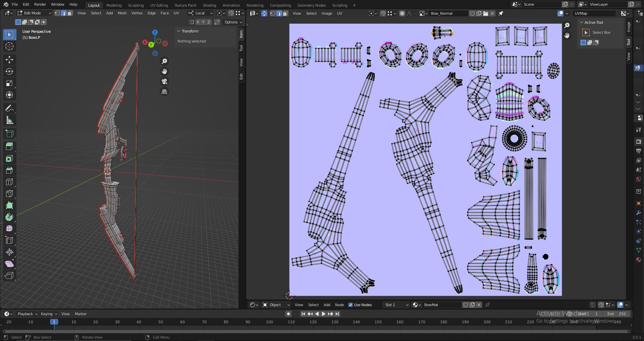The image size is (644, 341).
Task: Jump to the timeline end frame
Action: tap(337, 314)
